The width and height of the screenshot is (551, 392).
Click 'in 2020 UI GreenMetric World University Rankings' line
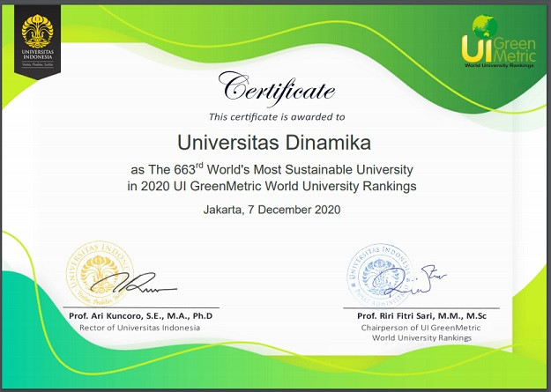(272, 186)
